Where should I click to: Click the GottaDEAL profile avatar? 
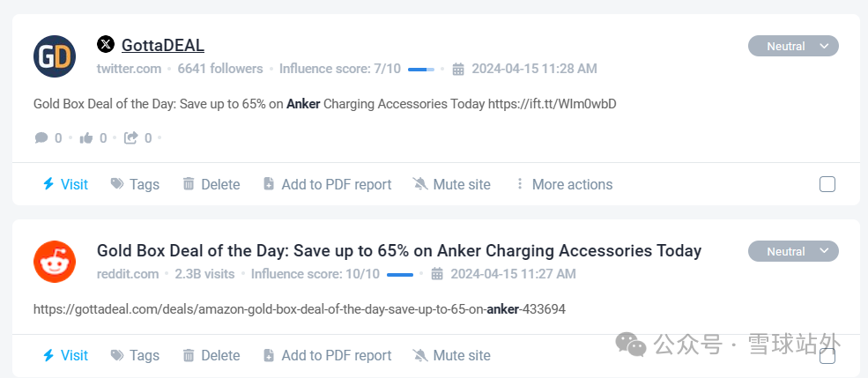tap(55, 56)
